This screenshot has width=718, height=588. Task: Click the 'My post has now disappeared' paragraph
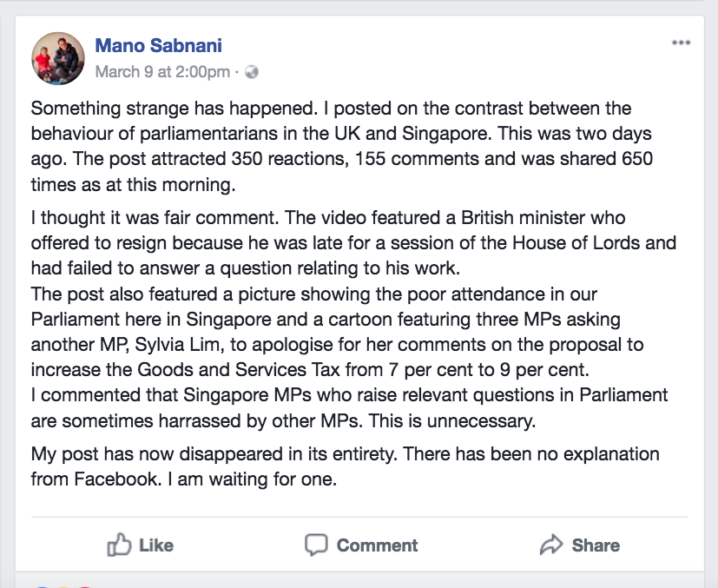(x=346, y=466)
